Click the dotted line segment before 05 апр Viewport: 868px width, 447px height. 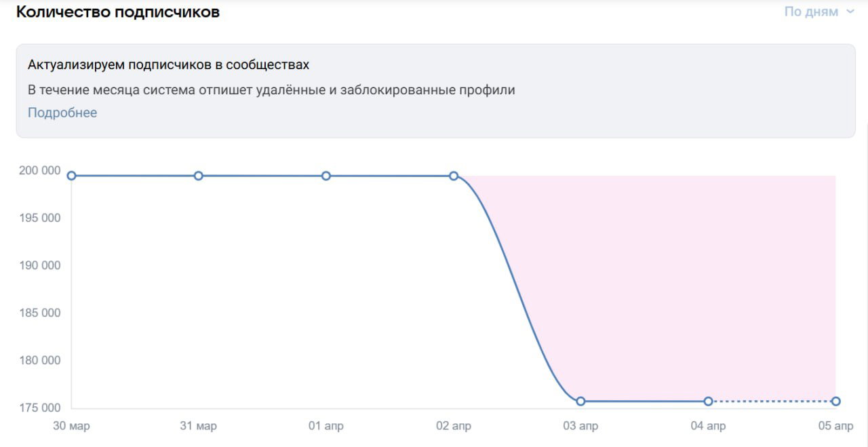click(772, 401)
